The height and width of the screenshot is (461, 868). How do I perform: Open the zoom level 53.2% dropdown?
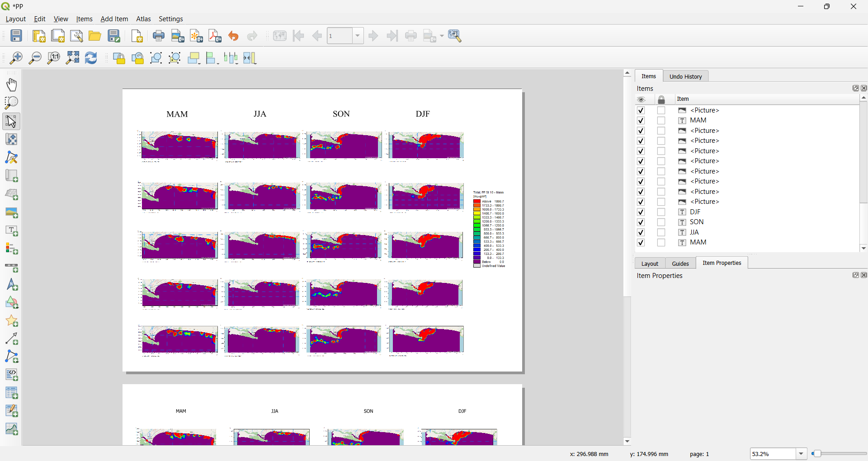[801, 454]
